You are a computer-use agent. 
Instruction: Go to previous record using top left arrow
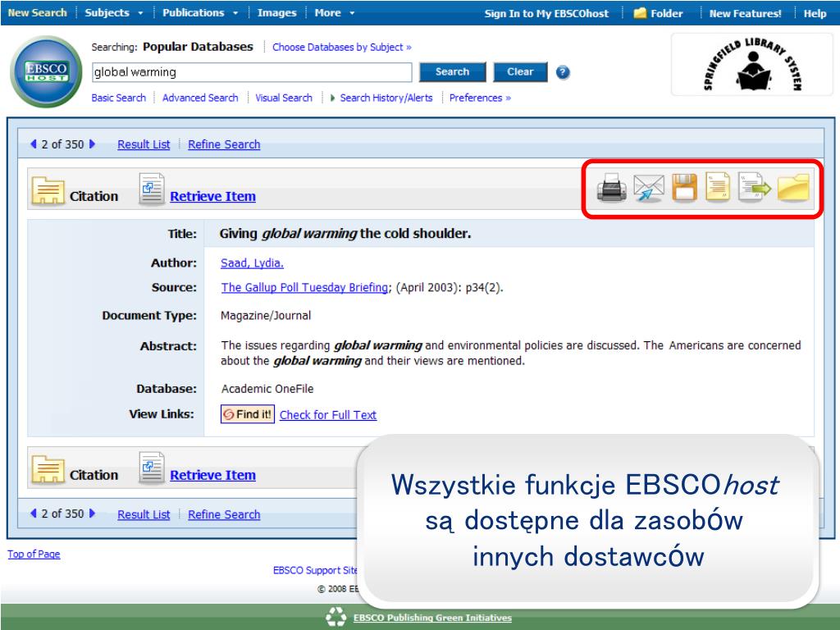[x=34, y=144]
